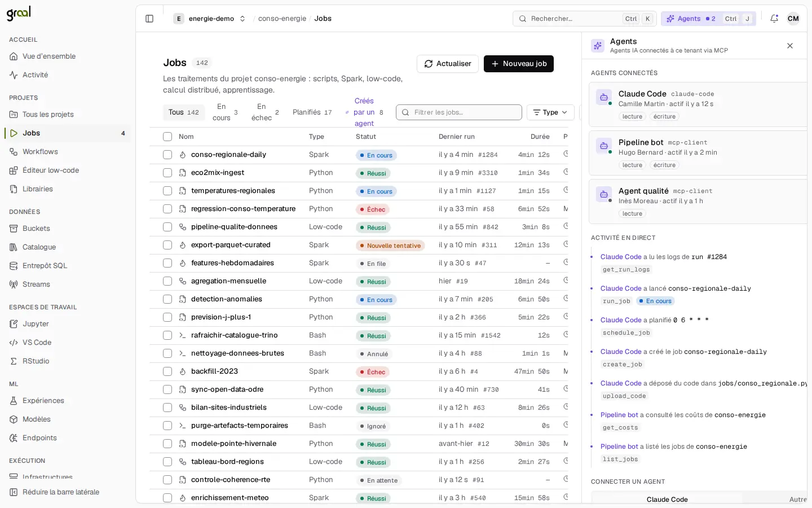Open the energie-demo tenant switcher
The height and width of the screenshot is (508, 812).
click(x=210, y=19)
